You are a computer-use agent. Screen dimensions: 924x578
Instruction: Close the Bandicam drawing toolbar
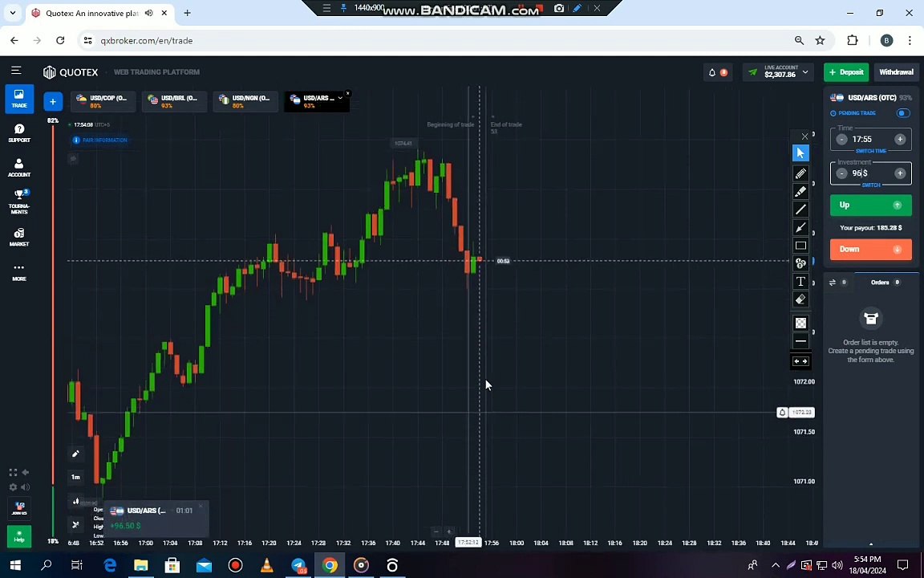click(804, 136)
